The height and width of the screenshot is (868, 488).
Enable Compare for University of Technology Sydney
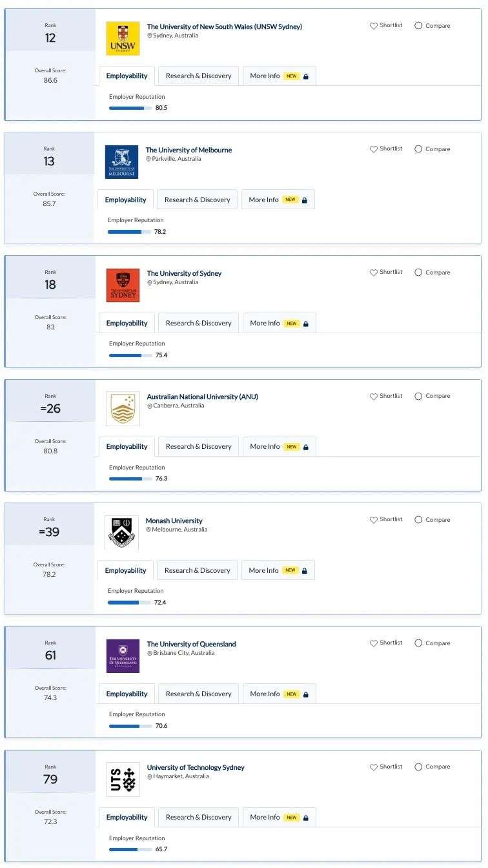coord(418,767)
